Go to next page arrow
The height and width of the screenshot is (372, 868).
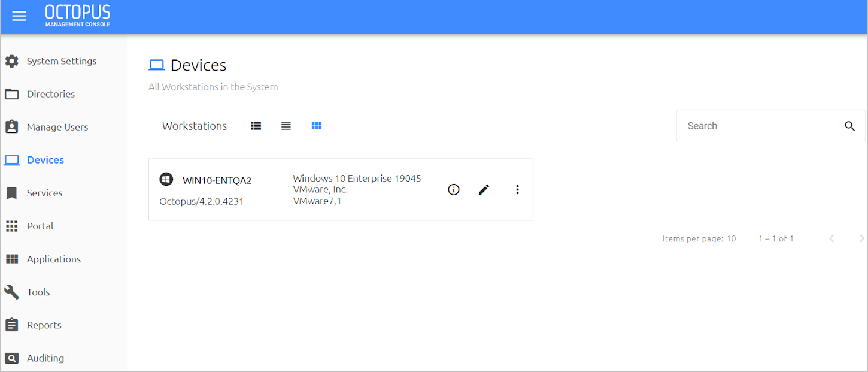tap(861, 238)
